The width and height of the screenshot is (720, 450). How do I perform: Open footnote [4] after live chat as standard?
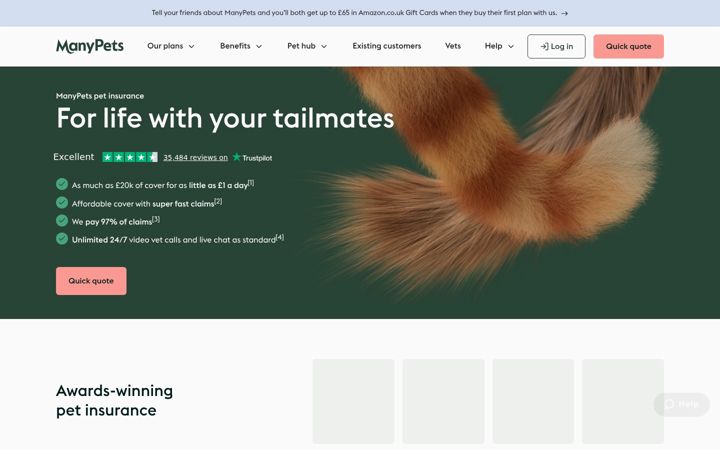[280, 237]
